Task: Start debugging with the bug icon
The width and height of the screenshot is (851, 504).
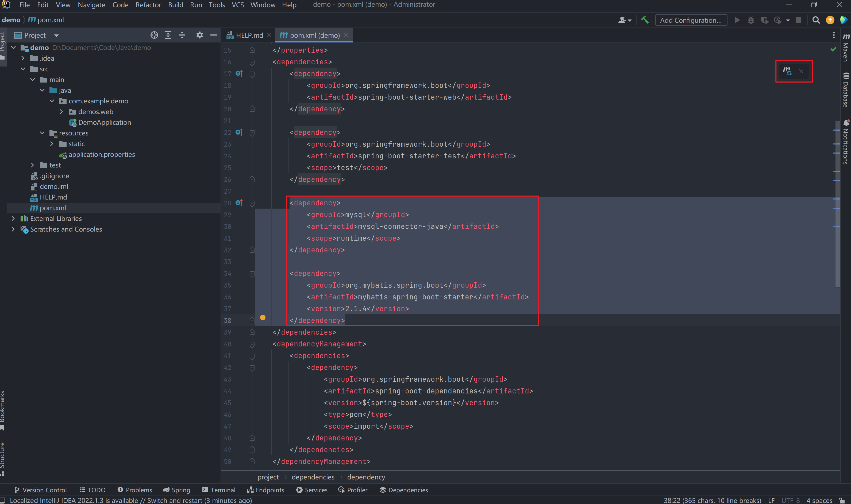Action: coord(751,20)
